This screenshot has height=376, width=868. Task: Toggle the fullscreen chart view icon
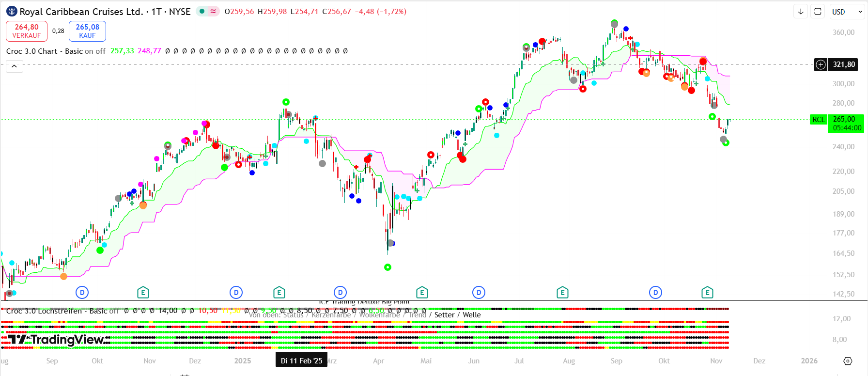pyautogui.click(x=818, y=12)
